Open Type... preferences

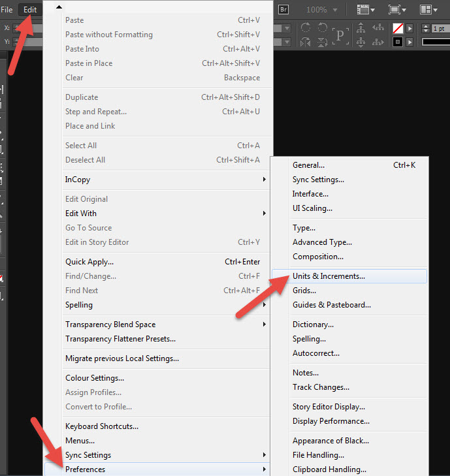coord(349,228)
